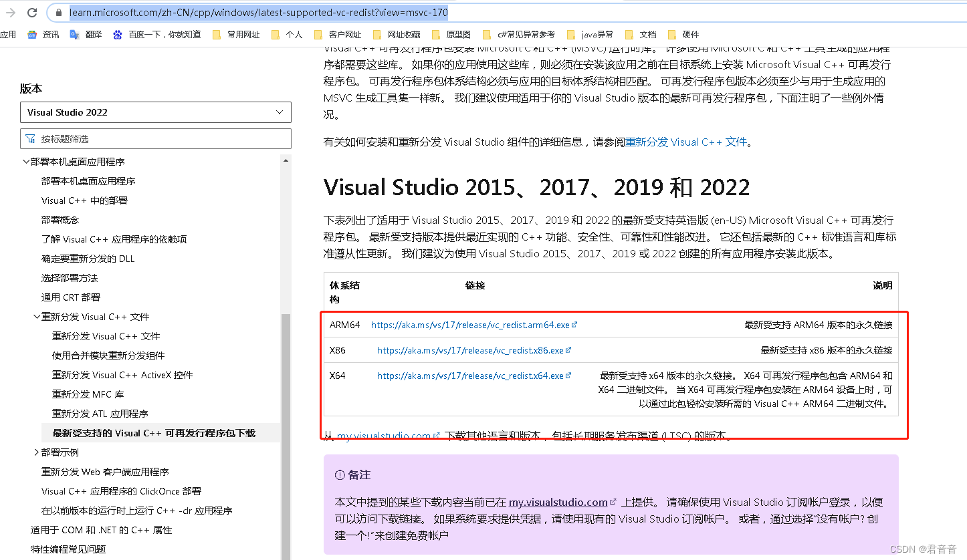Open 通用 CRT 部署 article
Image resolution: width=967 pixels, height=560 pixels.
[71, 297]
